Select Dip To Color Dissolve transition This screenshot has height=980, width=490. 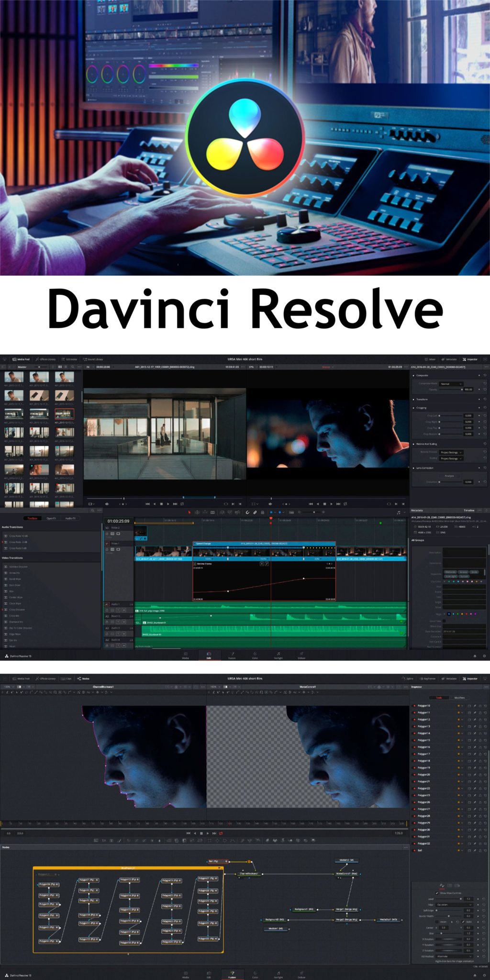[21, 628]
